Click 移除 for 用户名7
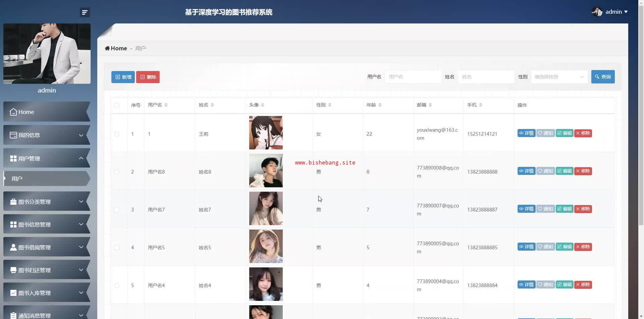The width and height of the screenshot is (644, 319). [583, 209]
